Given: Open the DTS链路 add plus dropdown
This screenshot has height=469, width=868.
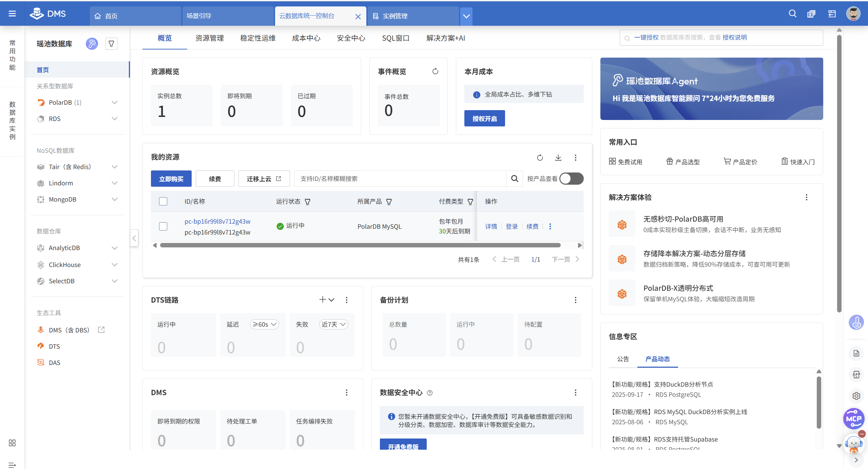Looking at the screenshot, I should pyautogui.click(x=327, y=300).
